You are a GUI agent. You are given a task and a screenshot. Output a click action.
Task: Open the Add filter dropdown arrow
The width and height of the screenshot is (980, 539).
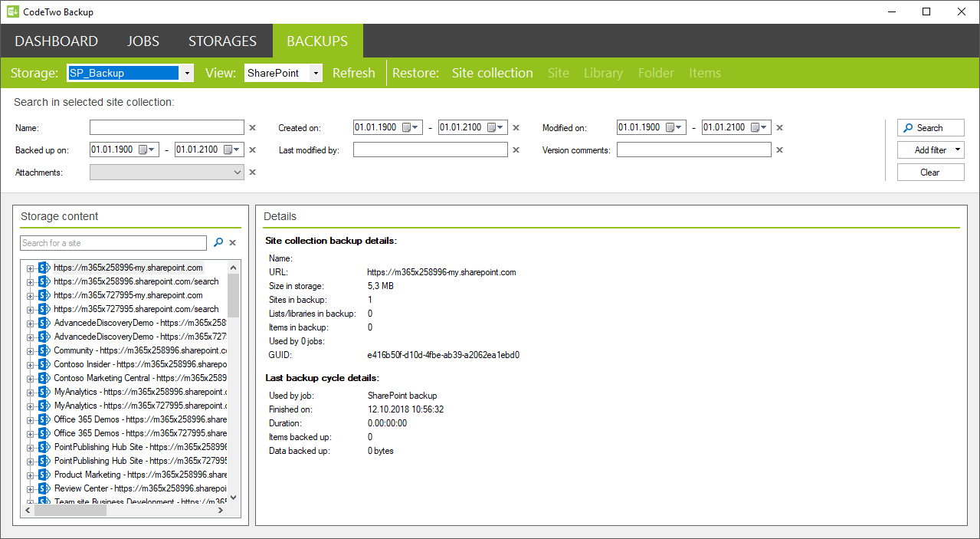957,150
